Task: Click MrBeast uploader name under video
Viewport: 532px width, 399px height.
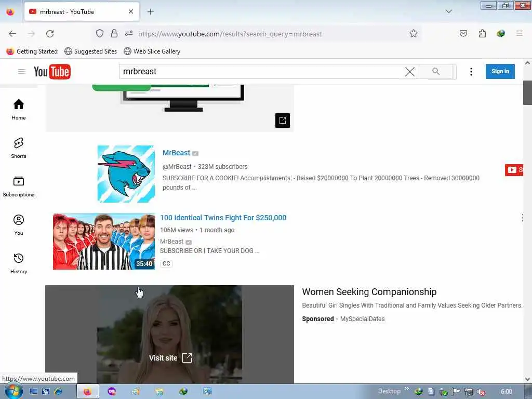Action: pos(171,241)
